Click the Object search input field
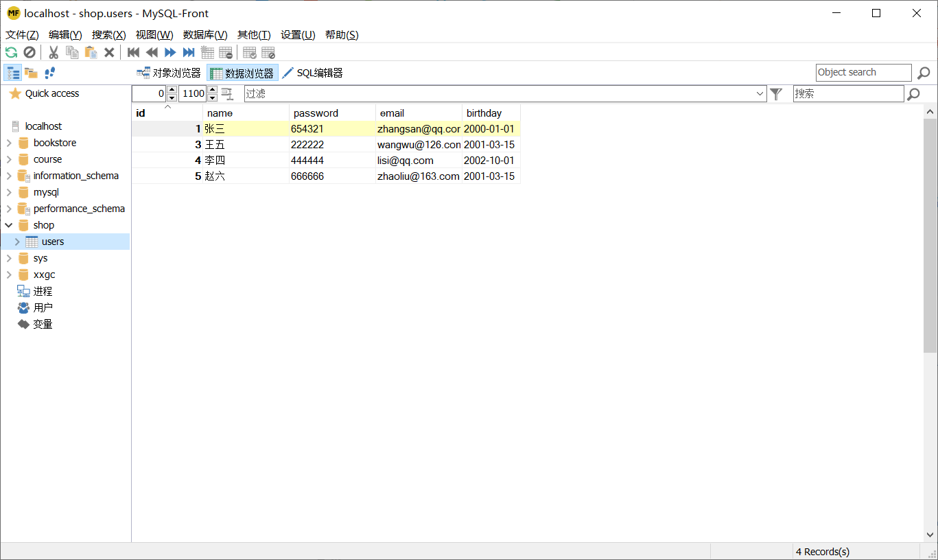Image resolution: width=938 pixels, height=560 pixels. coord(864,73)
